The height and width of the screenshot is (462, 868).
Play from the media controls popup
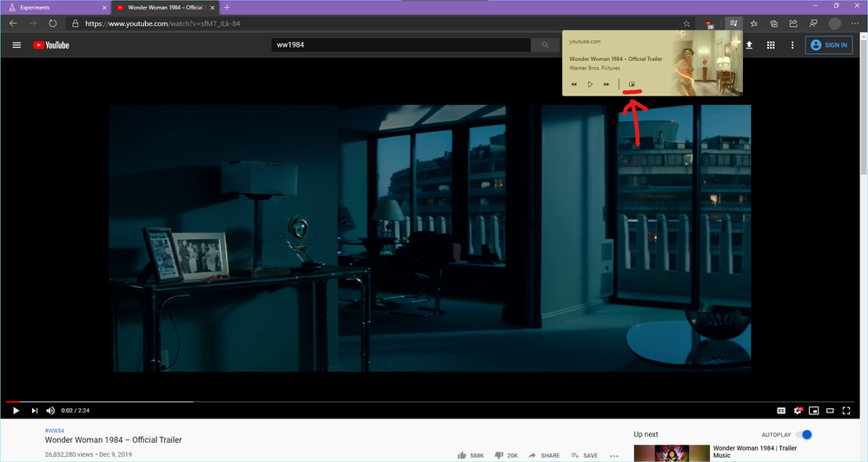[590, 84]
